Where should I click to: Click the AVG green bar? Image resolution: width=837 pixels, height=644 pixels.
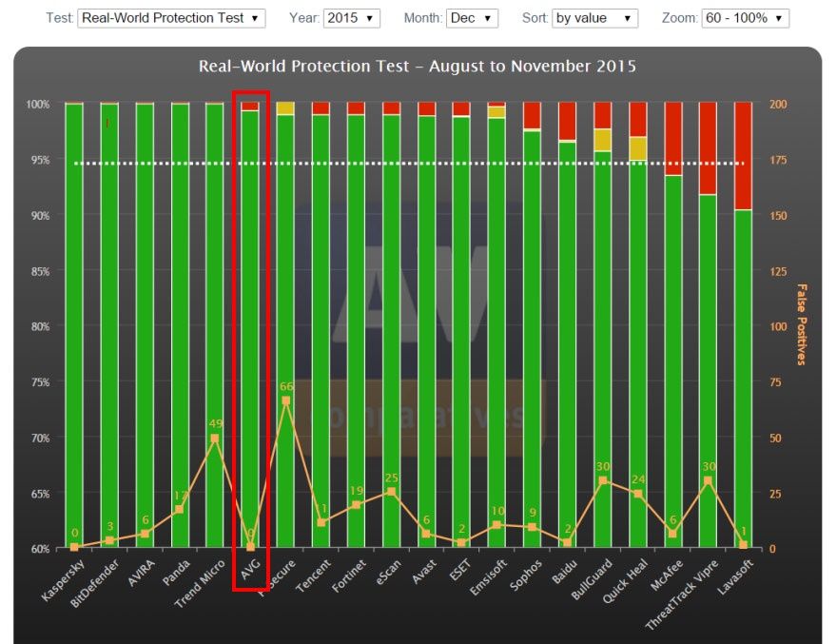[x=250, y=328]
